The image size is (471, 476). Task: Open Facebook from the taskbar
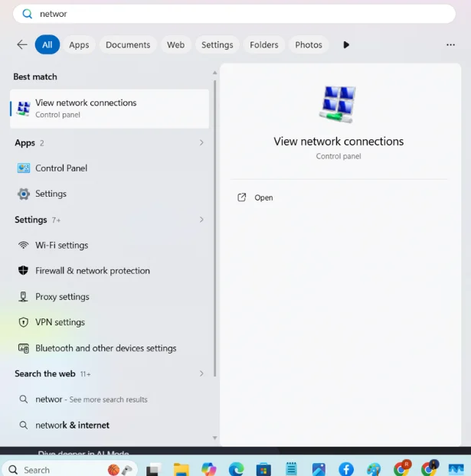coord(346,470)
